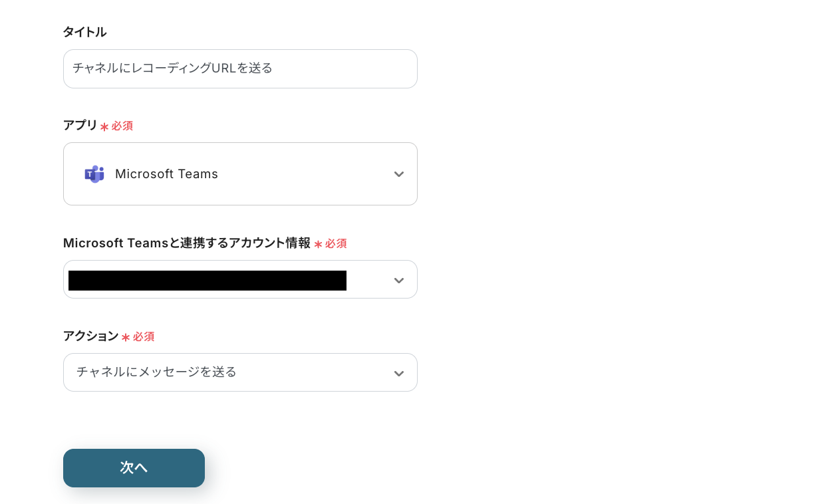The height and width of the screenshot is (504, 830).
Task: Click the chevron on the アクション dropdown
Action: point(398,372)
